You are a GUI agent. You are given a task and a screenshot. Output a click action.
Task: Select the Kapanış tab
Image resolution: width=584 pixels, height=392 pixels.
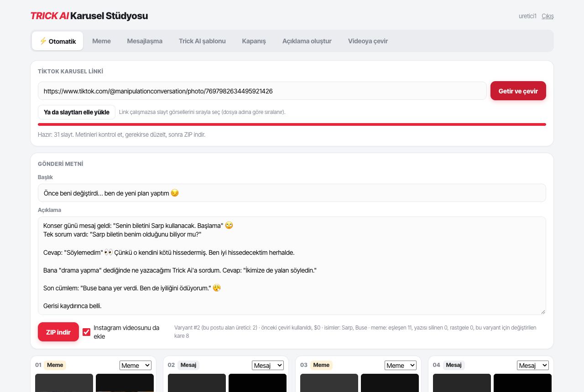tap(254, 41)
